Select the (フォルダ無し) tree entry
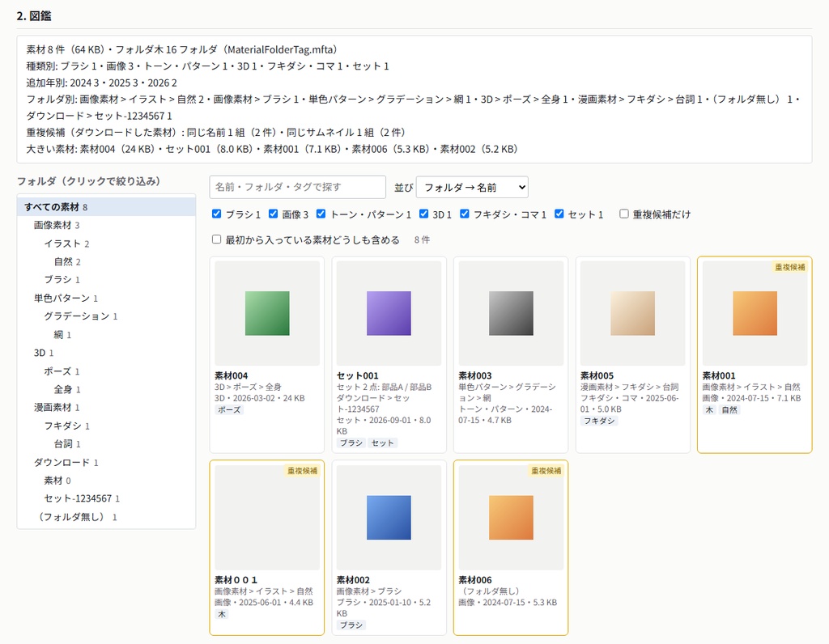Screen dimensions: 829x644 (106, 517)
